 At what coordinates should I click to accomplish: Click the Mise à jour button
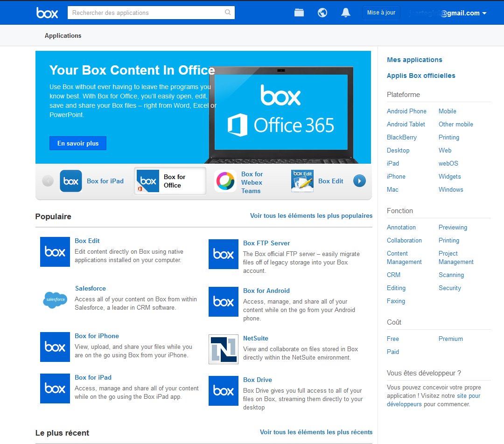coord(381,13)
